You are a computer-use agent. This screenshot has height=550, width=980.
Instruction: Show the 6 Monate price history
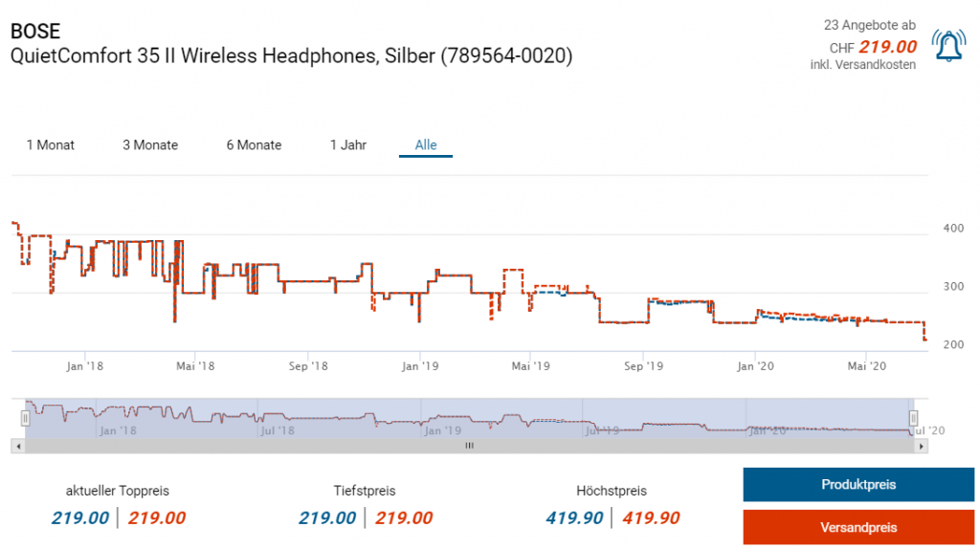tap(254, 145)
